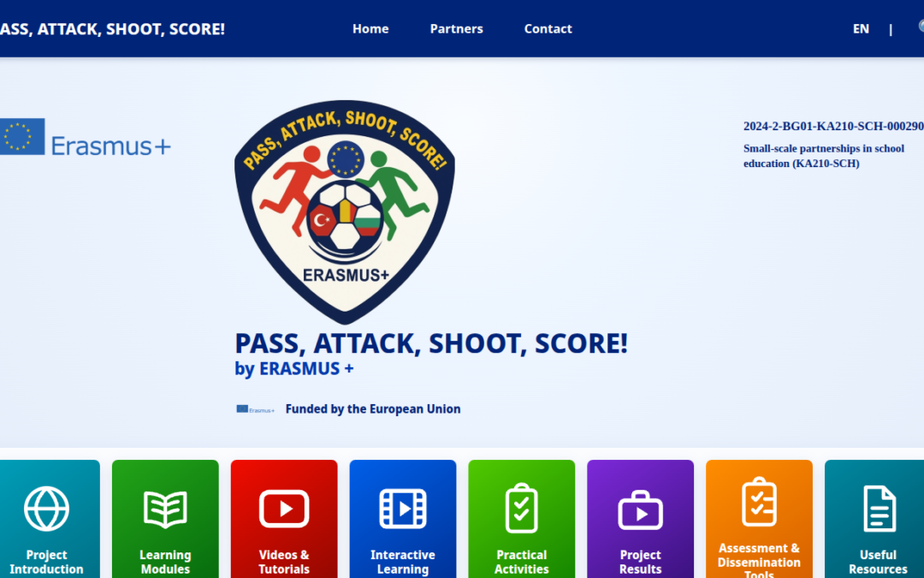Click 'Small-scale partnerships in school education' text
Viewport: 924px width, 578px height.
click(x=824, y=156)
